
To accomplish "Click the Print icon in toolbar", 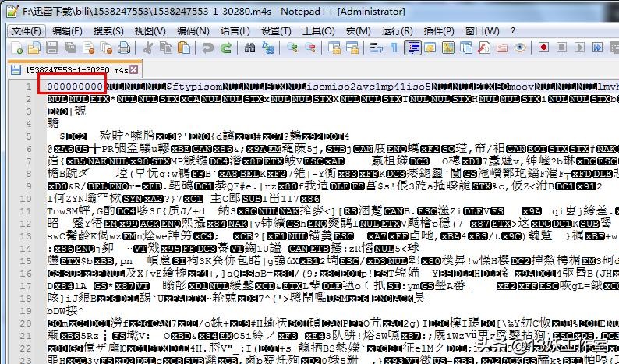I will [124, 48].
